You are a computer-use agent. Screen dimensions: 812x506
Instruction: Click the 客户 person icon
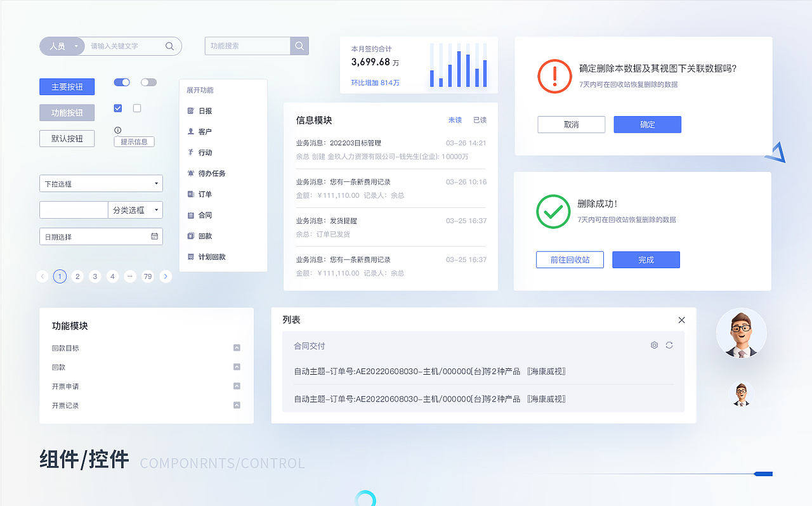pos(191,131)
